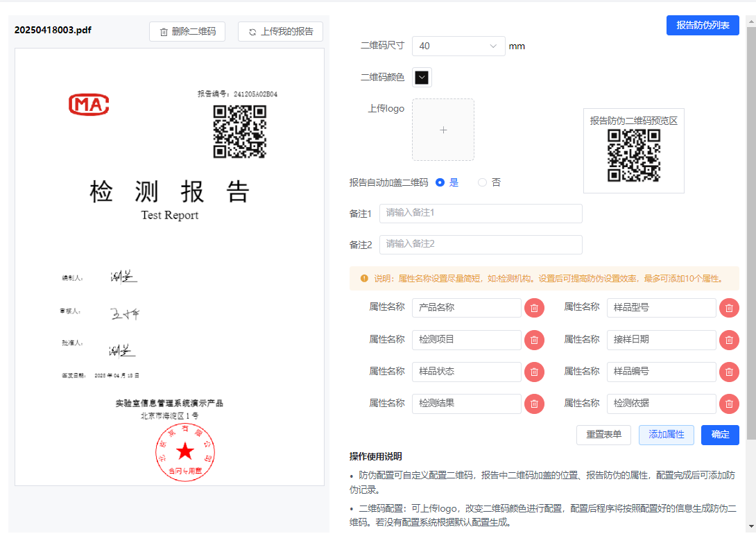Open the QR code color picker swatch
This screenshot has height=536, width=756.
(x=422, y=78)
